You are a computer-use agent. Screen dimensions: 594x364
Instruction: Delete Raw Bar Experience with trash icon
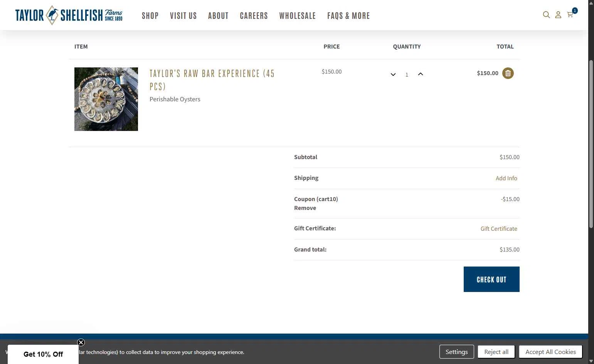(x=508, y=73)
